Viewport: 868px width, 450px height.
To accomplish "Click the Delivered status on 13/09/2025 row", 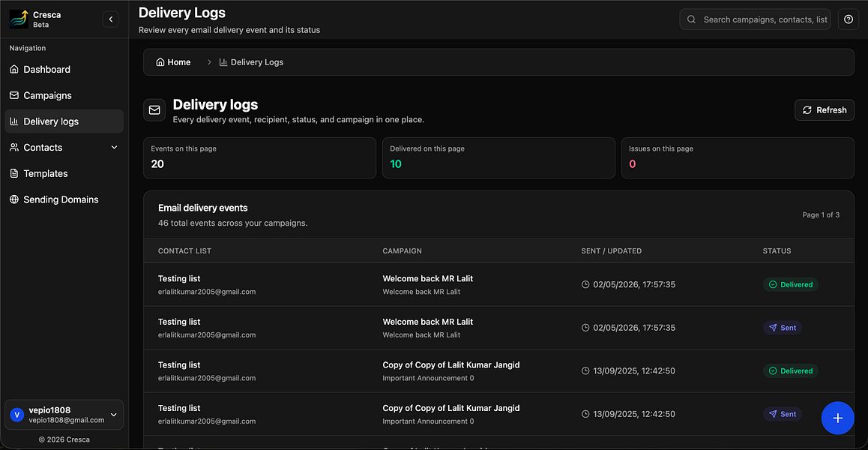I will 791,370.
